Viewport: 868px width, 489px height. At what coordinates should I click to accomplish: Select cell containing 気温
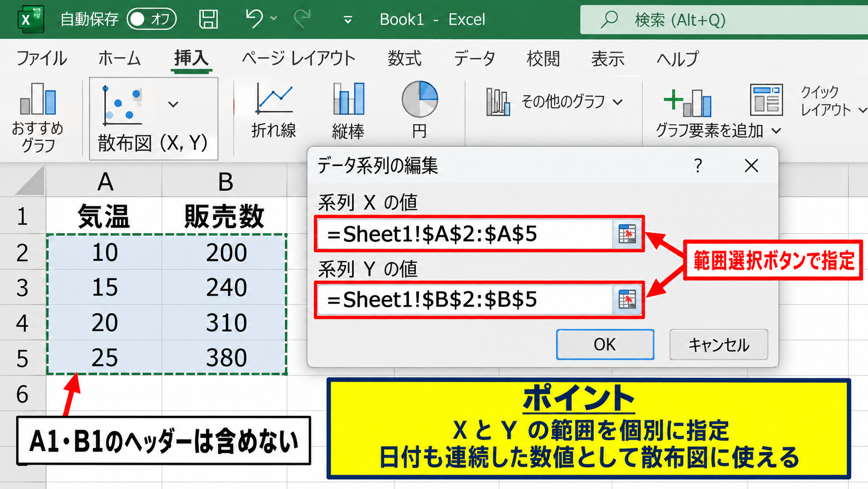coord(104,215)
